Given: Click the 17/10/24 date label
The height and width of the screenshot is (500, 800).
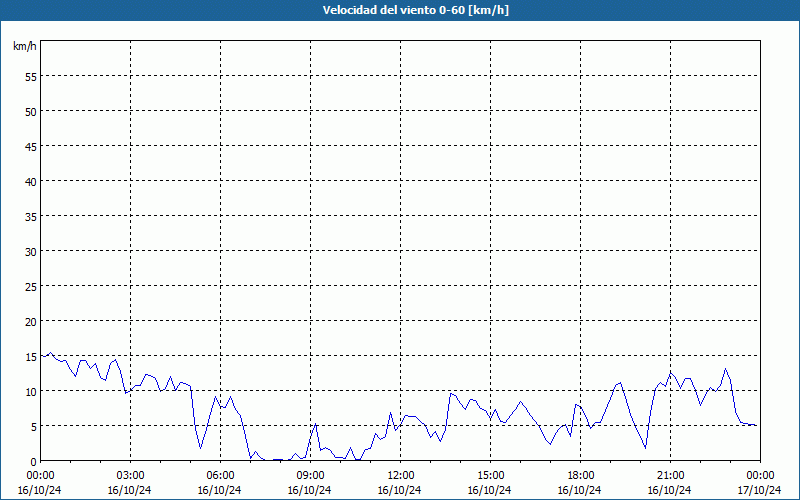Looking at the screenshot, I should [760, 490].
